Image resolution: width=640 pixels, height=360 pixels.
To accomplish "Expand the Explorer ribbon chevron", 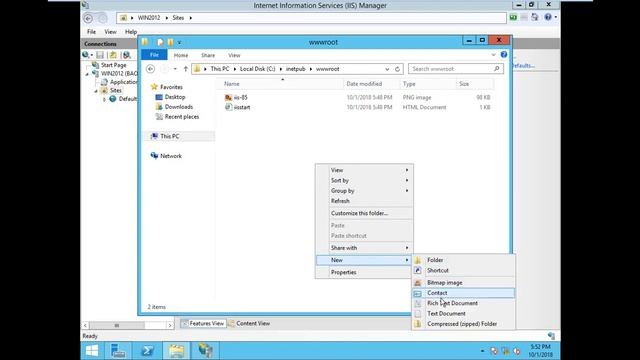I will click(x=493, y=55).
